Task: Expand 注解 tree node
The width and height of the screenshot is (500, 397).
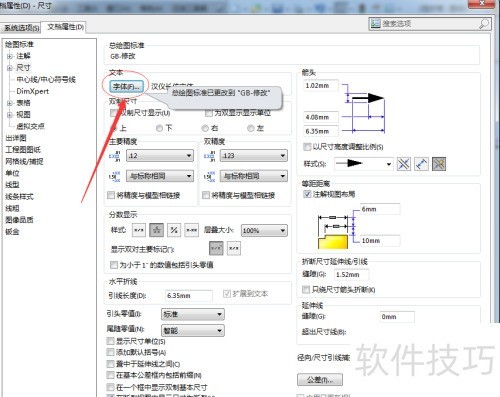Action: pos(10,56)
